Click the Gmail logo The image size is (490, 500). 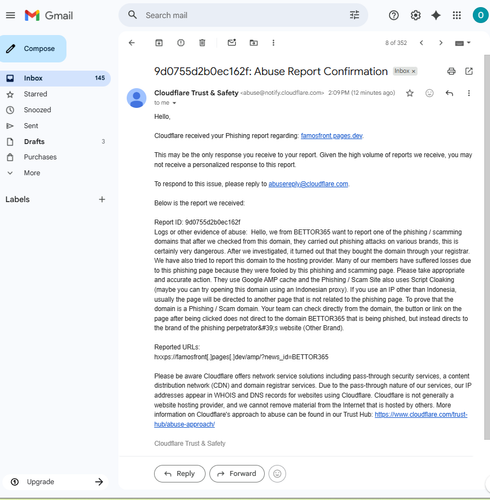[49, 15]
